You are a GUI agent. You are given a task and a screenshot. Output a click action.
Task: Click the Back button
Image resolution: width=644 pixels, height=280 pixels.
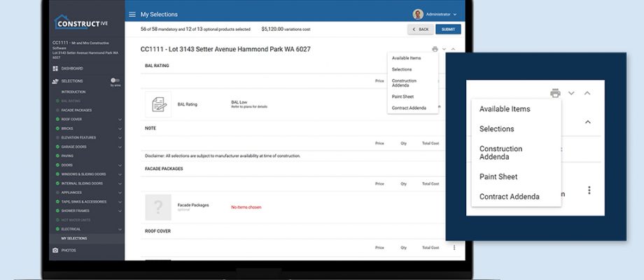pyautogui.click(x=421, y=29)
